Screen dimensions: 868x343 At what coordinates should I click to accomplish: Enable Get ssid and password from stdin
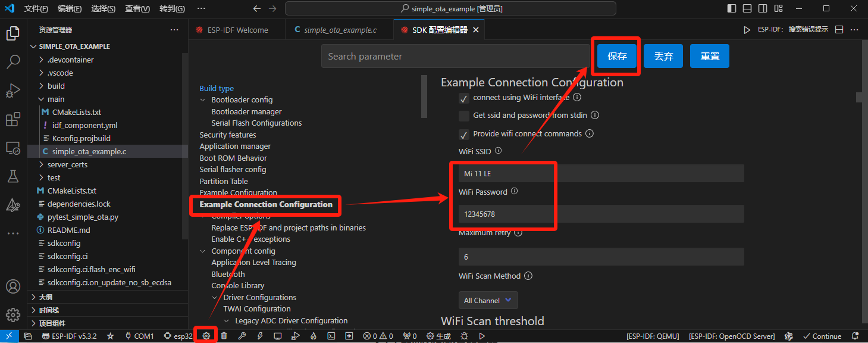coord(464,116)
